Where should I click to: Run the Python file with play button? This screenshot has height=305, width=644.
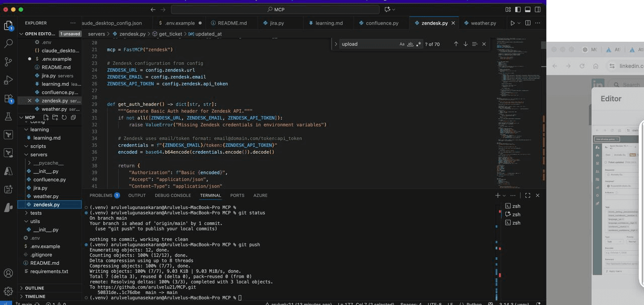click(513, 23)
